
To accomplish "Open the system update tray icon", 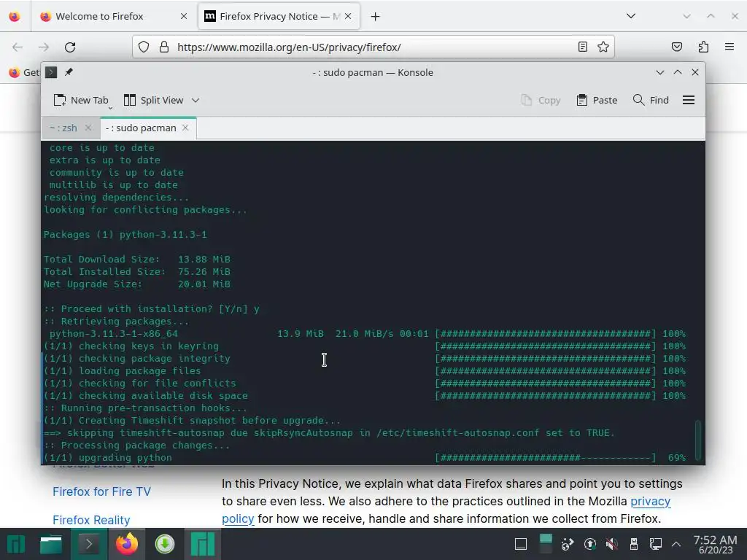I will [589, 544].
